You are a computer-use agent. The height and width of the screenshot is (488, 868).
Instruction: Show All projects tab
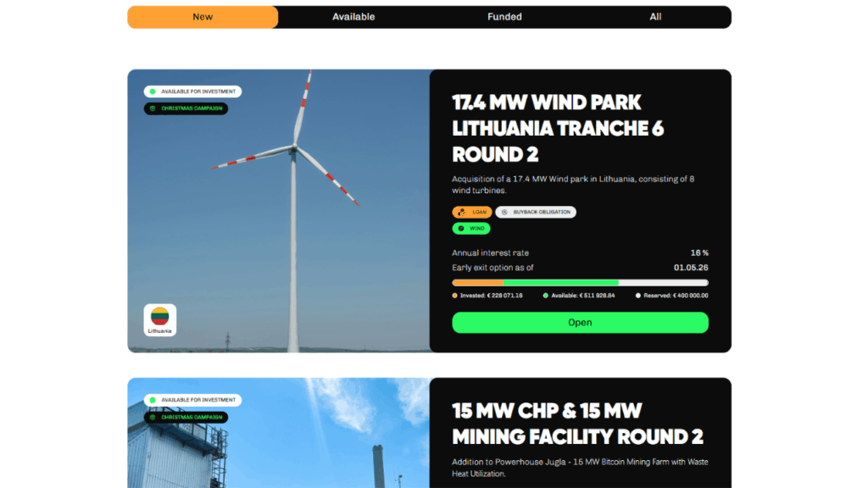655,17
